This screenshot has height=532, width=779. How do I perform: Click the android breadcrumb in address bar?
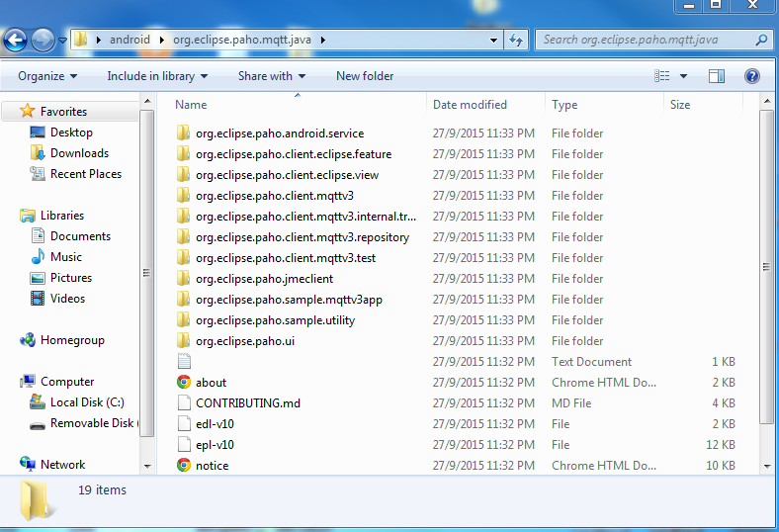(130, 41)
